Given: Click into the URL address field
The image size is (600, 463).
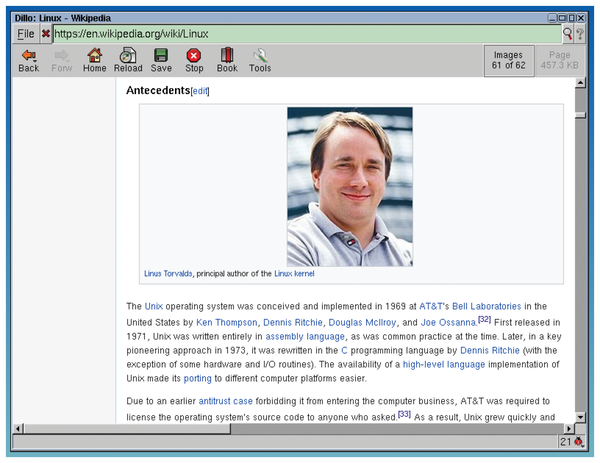Looking at the screenshot, I should pos(307,34).
